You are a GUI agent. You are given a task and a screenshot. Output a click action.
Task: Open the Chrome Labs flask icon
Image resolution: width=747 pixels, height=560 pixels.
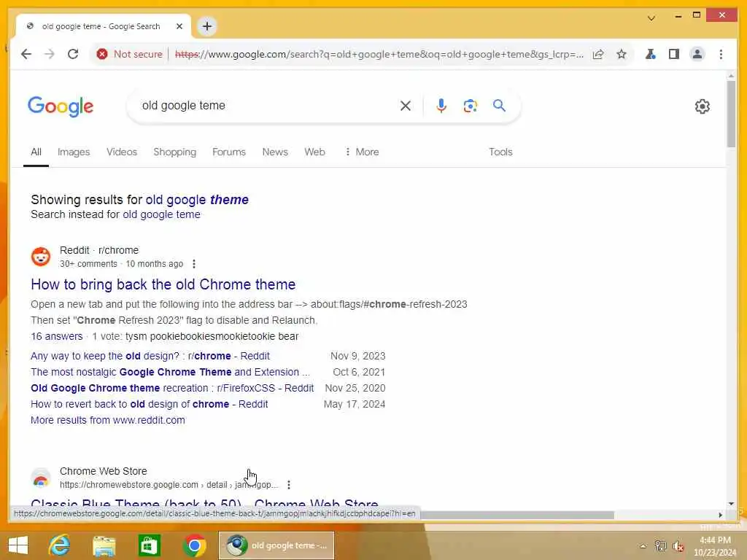(650, 54)
